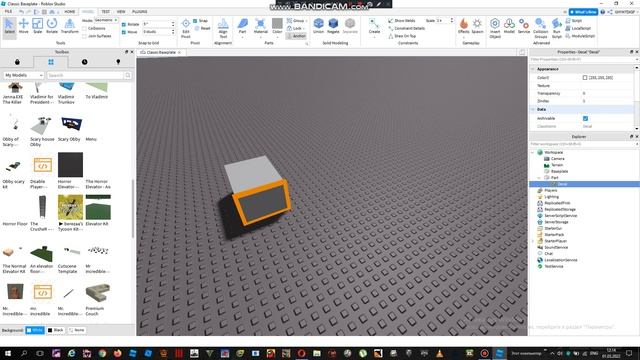640x360 pixels.
Task: Collapse the Data properties section
Action: [533, 109]
